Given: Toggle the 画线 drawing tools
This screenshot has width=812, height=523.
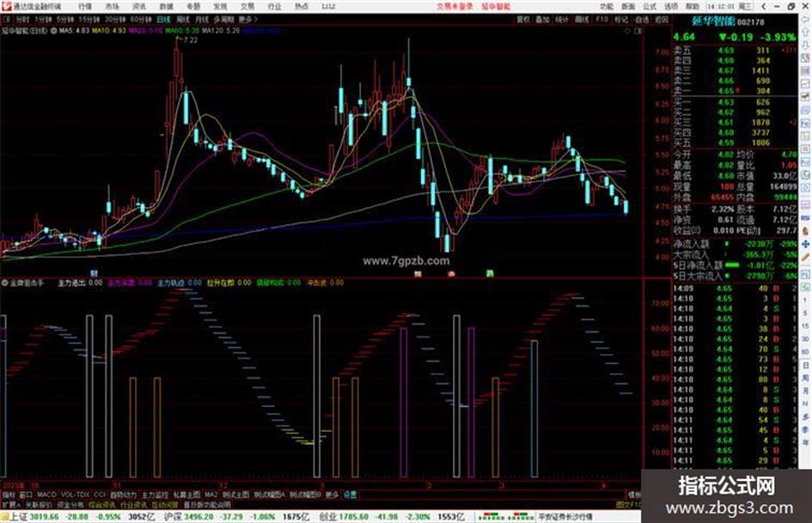Looking at the screenshot, I should pos(582,19).
